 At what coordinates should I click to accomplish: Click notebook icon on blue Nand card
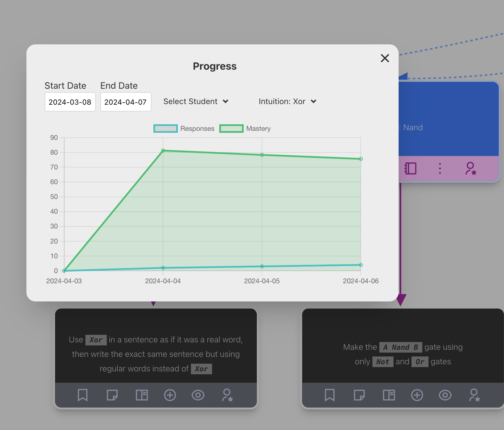coord(411,168)
